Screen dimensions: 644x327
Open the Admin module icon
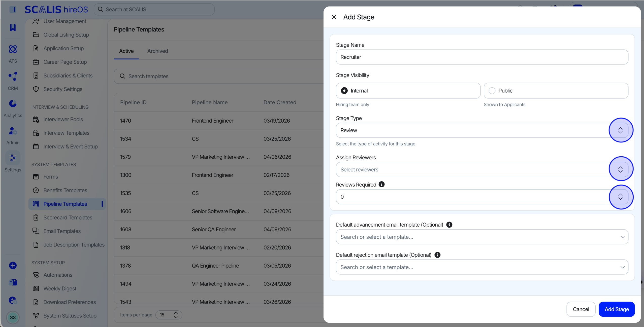(13, 131)
